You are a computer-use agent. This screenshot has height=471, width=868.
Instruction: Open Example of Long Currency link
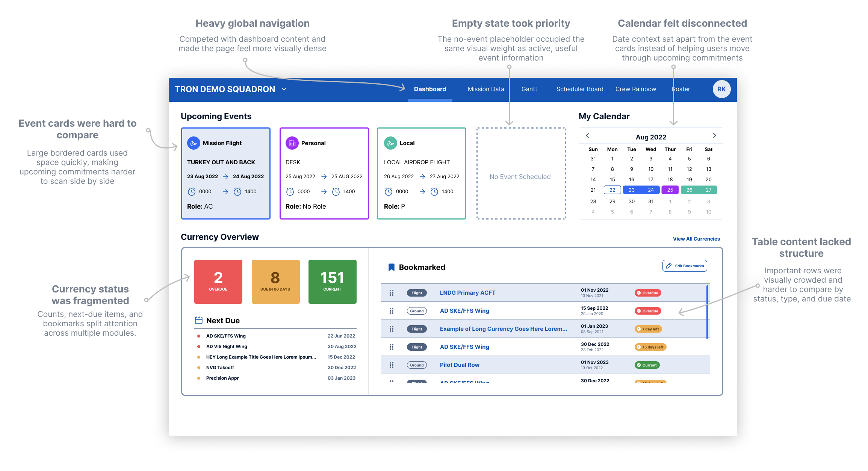coord(504,329)
